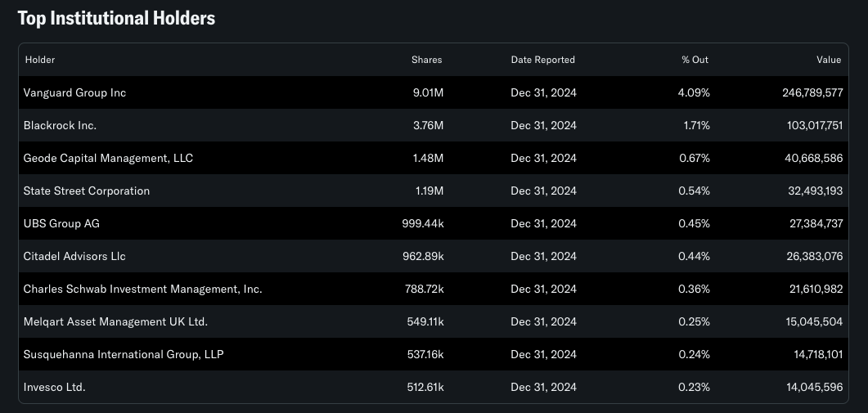Click the date in State Street row

[543, 191]
